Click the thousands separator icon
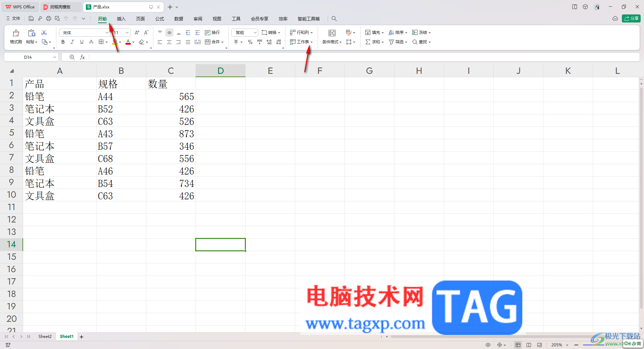The image size is (644, 349). click(x=260, y=42)
